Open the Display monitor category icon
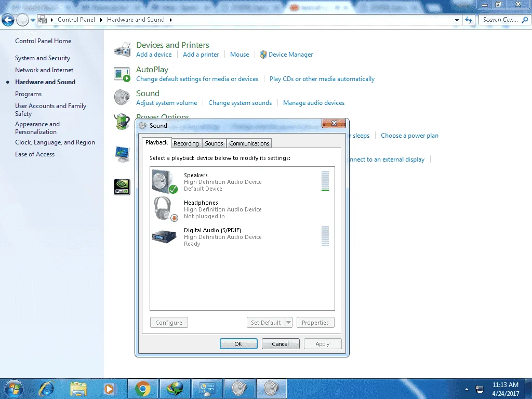 [x=122, y=154]
